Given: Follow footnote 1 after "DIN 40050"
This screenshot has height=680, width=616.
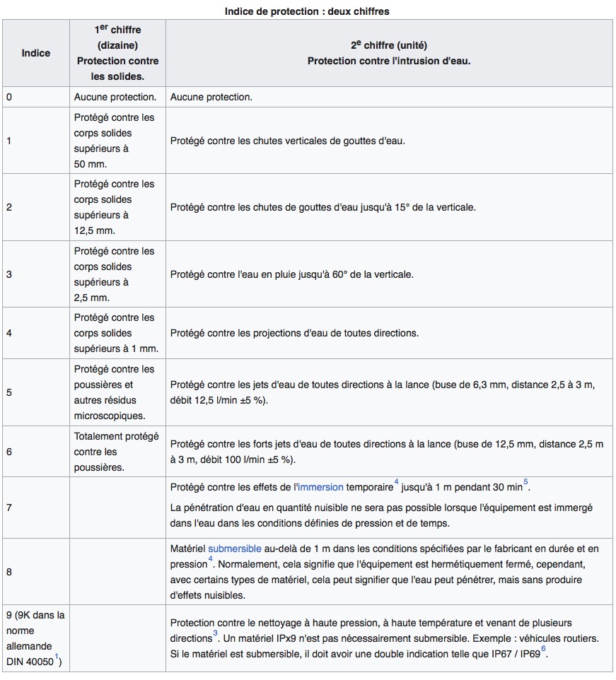Looking at the screenshot, I should 56,657.
